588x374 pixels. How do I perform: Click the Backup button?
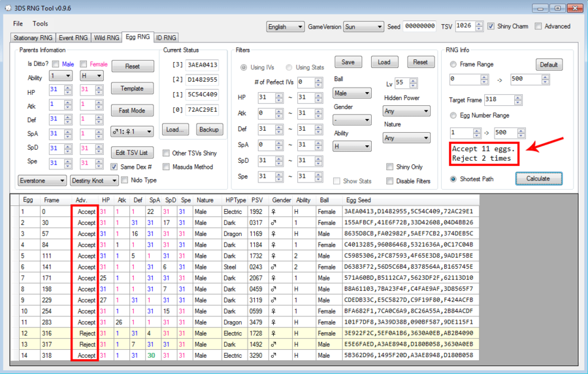[209, 129]
